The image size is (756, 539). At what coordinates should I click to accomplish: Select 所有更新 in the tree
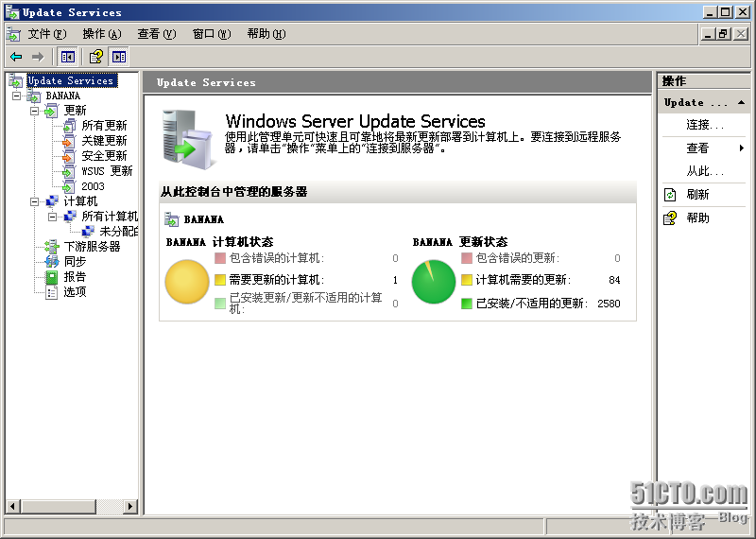pos(104,126)
